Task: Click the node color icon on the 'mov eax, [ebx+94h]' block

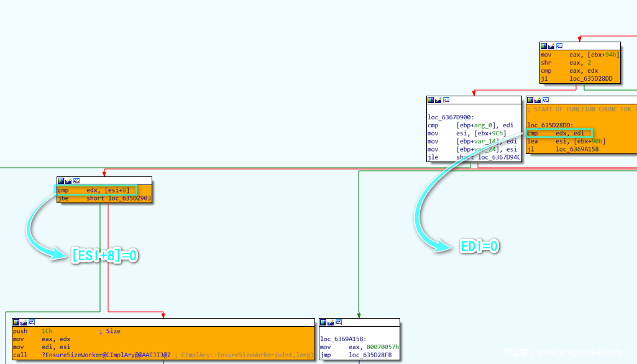Action: [544, 46]
